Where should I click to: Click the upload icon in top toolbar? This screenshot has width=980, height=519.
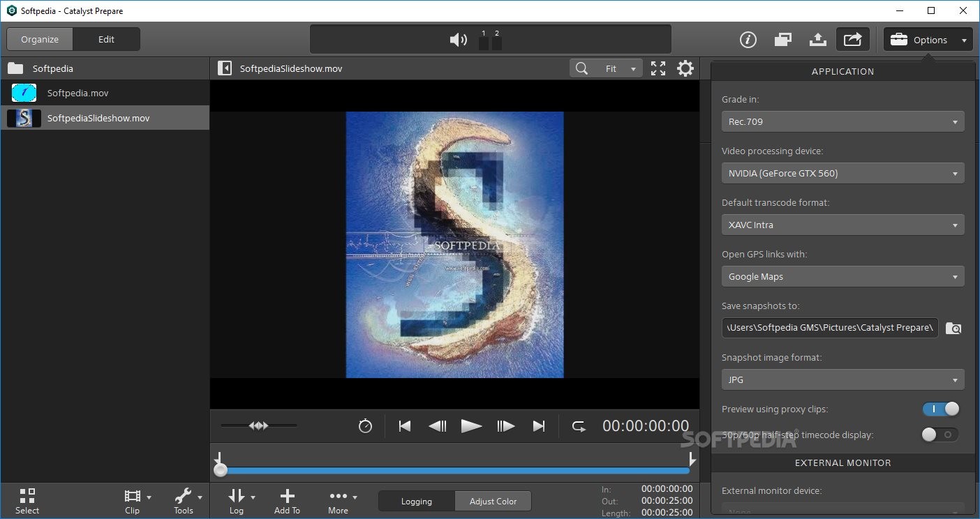point(818,40)
